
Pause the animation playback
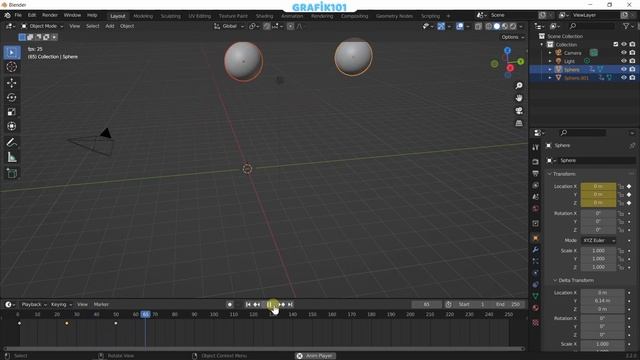click(x=269, y=304)
